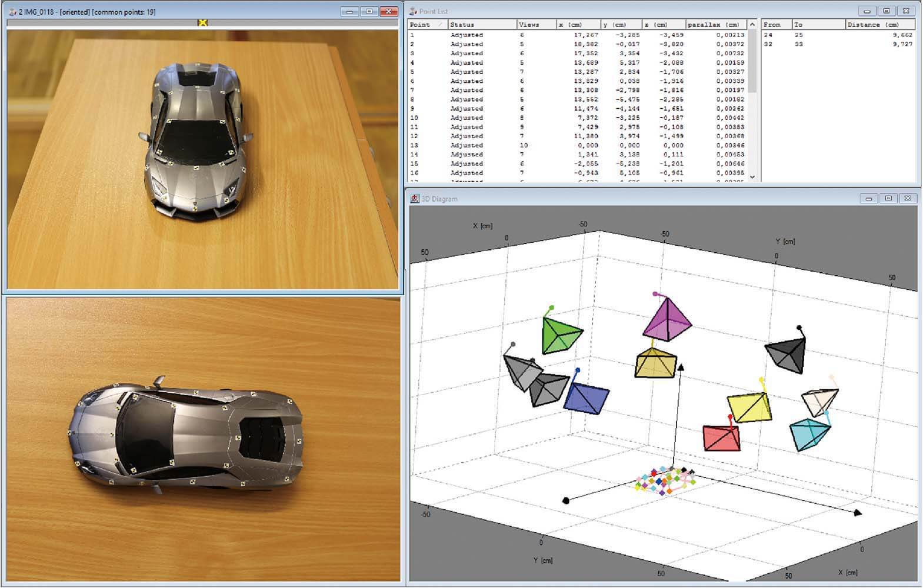Maximize the 3D Diagram window
The height and width of the screenshot is (588, 923).
click(x=888, y=199)
